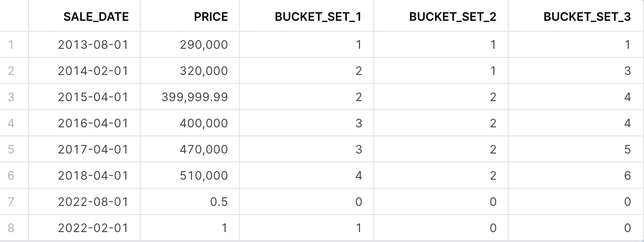644x242 pixels.
Task: Click the BUCKET_SET_3 column header
Action: 587,17
